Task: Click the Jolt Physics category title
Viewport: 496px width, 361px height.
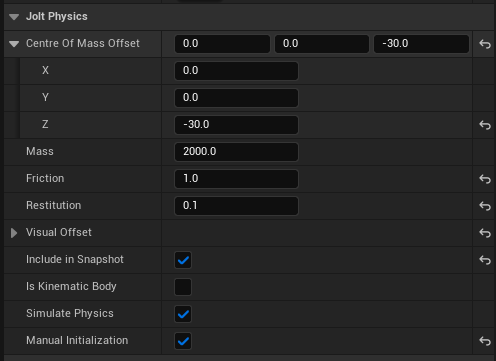Action: [57, 16]
